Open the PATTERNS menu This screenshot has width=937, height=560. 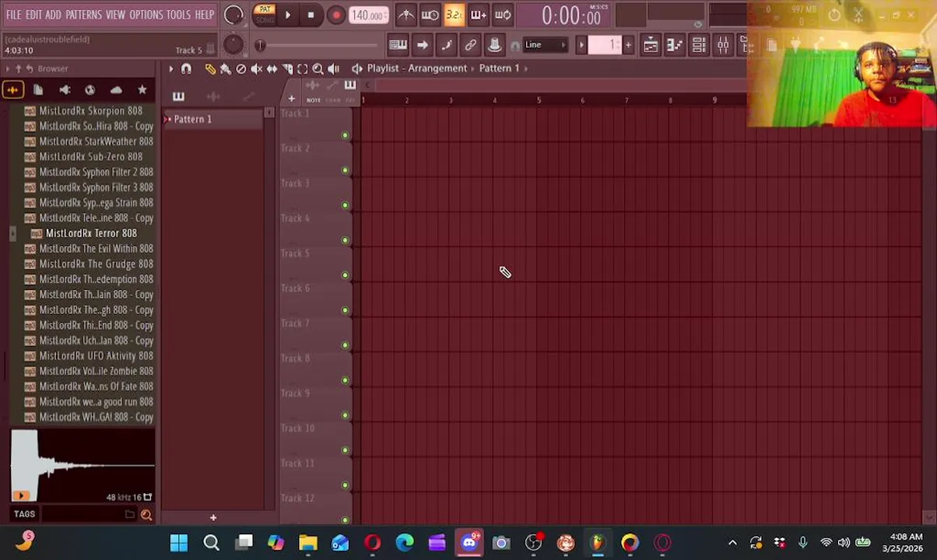click(x=83, y=15)
